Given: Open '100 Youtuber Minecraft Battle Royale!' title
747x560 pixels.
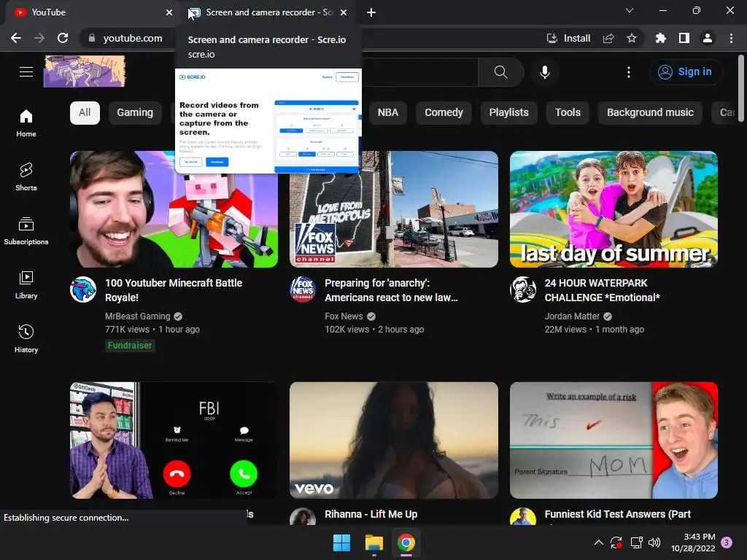Looking at the screenshot, I should pyautogui.click(x=174, y=290).
